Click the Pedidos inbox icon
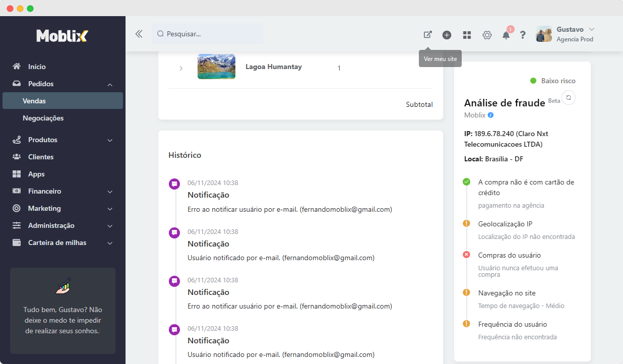Viewport: 623px width, 364px height. click(17, 84)
